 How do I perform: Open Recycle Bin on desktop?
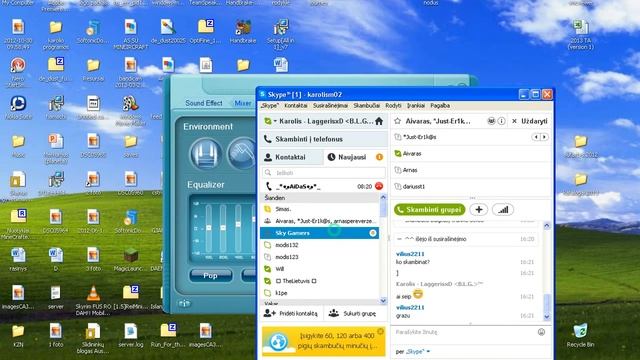[x=580, y=336]
